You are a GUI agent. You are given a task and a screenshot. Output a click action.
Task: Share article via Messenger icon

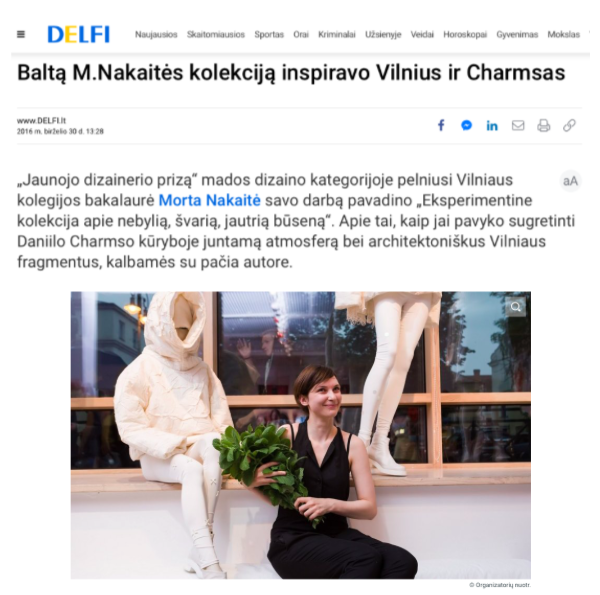(x=466, y=125)
